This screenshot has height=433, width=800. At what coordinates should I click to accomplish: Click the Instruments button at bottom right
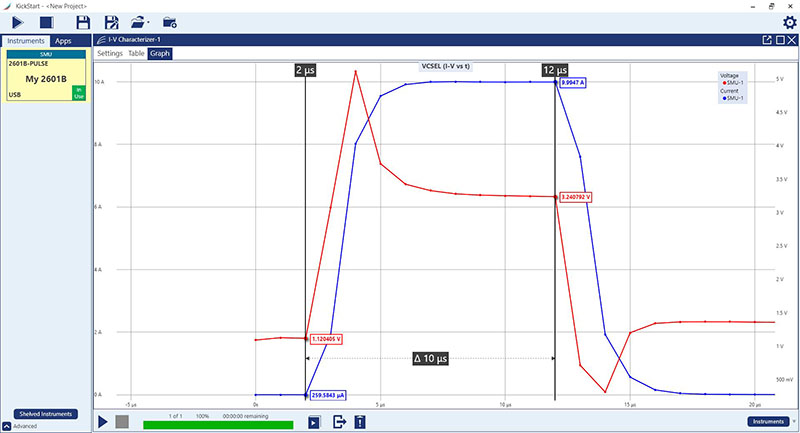pyautogui.click(x=768, y=421)
